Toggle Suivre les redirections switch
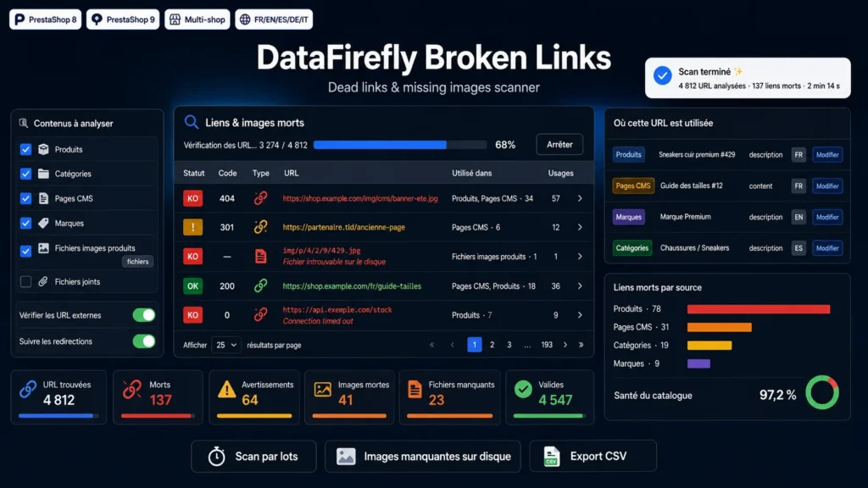This screenshot has height=488, width=868. click(144, 341)
